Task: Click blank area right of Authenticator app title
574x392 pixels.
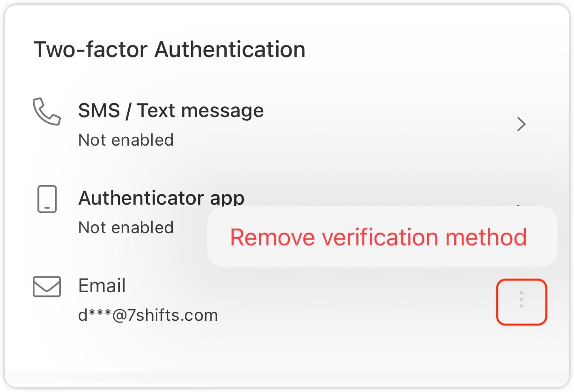Action: coord(375,194)
